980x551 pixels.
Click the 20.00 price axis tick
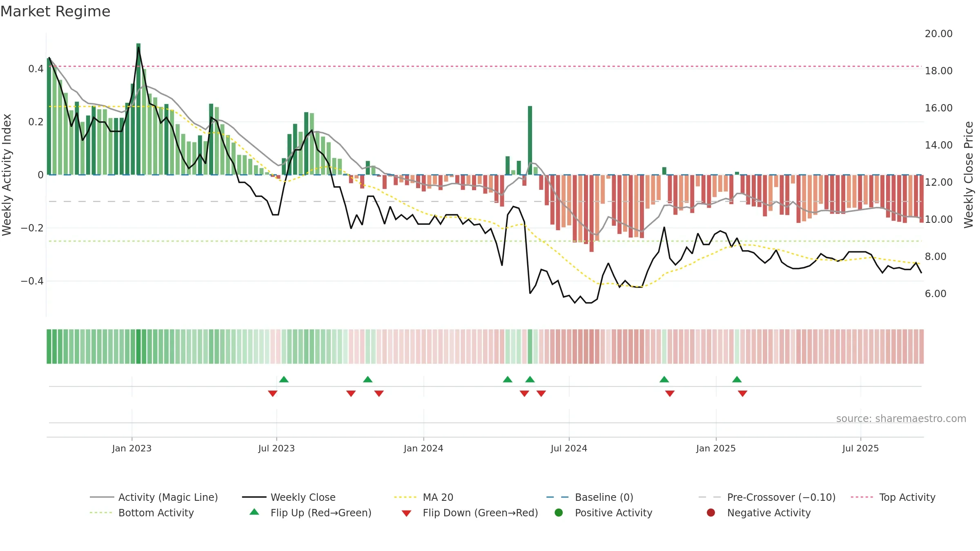pos(939,34)
